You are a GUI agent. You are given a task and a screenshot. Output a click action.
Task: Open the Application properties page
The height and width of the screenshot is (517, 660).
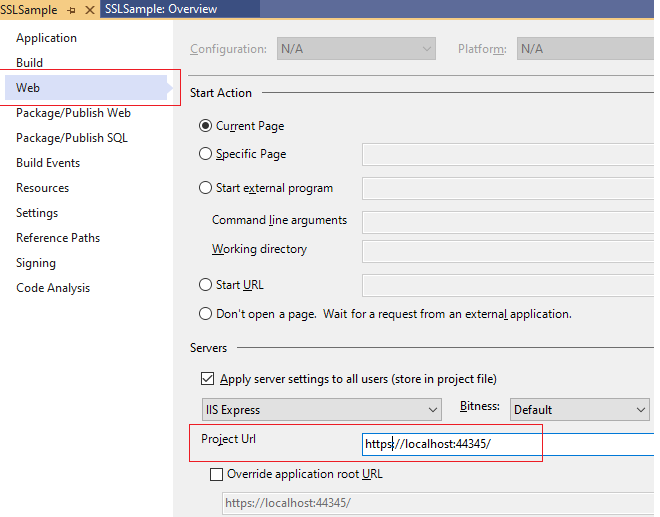pyautogui.click(x=46, y=38)
